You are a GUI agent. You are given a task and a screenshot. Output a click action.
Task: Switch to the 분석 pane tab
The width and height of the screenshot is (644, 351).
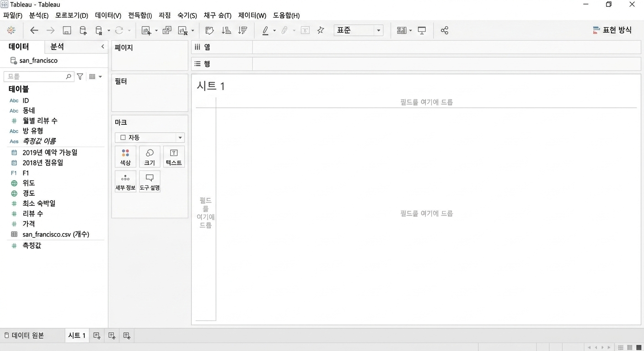[57, 47]
